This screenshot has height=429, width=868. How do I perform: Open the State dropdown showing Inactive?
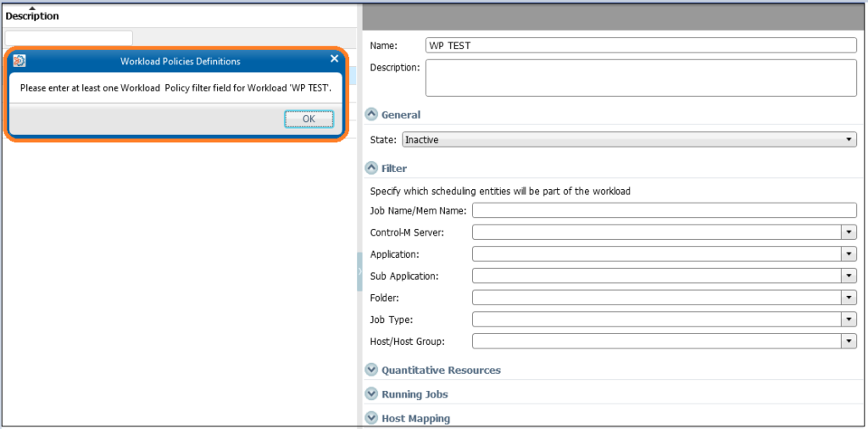click(x=630, y=140)
